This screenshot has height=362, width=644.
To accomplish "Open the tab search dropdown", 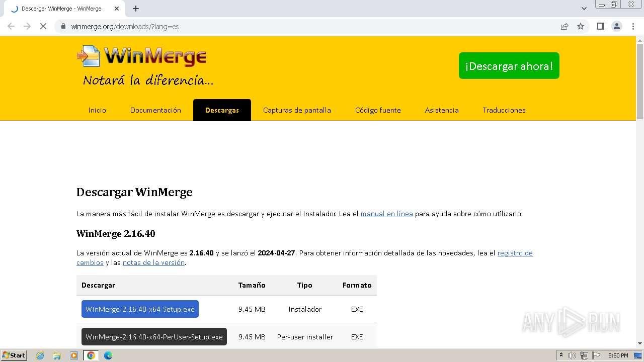I will pyautogui.click(x=584, y=9).
